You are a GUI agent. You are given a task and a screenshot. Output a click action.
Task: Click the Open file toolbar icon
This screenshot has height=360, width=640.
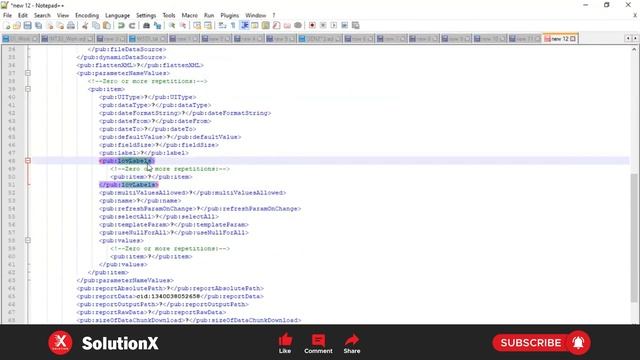tap(17, 26)
